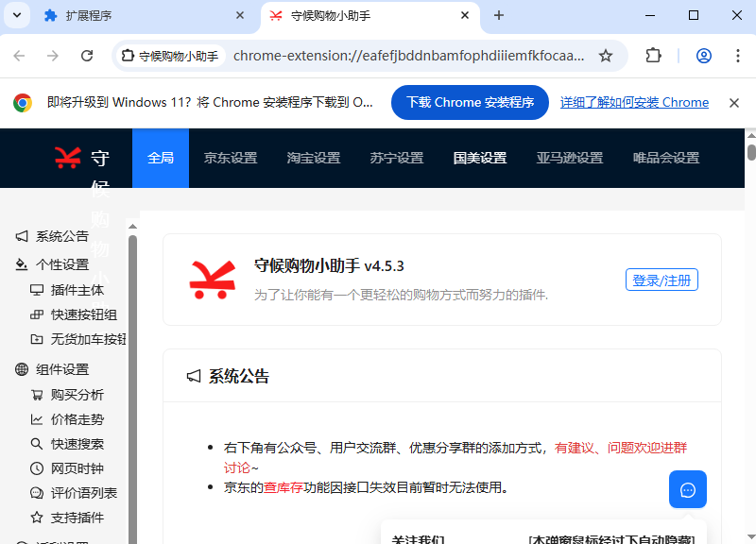Open the blue chat bubble button
756x544 pixels.
point(688,489)
